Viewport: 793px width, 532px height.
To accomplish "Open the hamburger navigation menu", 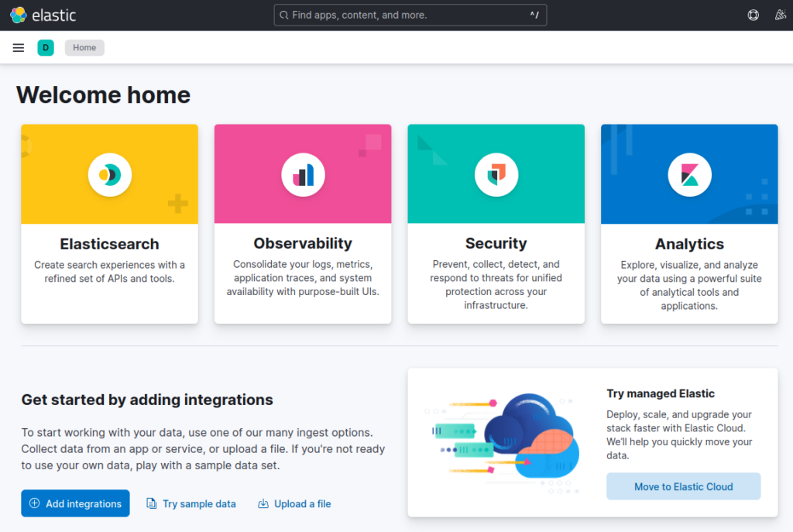I will 19,47.
